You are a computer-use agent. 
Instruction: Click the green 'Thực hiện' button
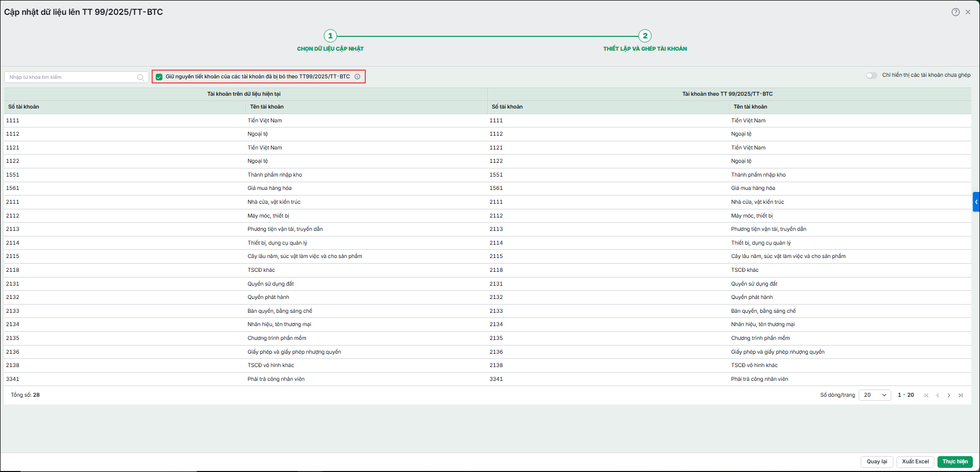click(955, 462)
